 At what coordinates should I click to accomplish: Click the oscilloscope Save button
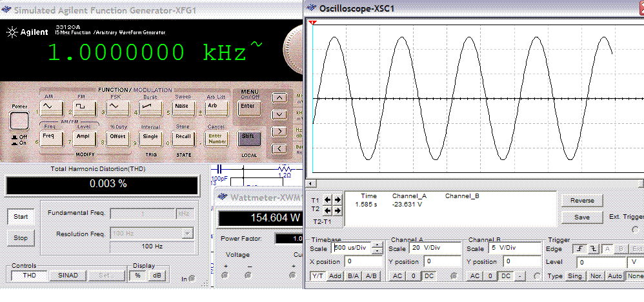coord(582,217)
